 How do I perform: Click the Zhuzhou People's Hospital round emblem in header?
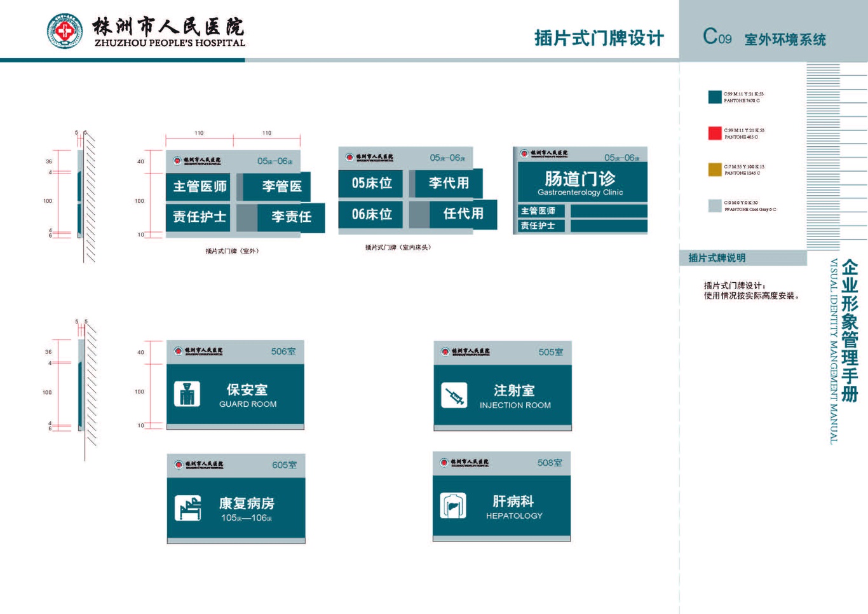[64, 31]
